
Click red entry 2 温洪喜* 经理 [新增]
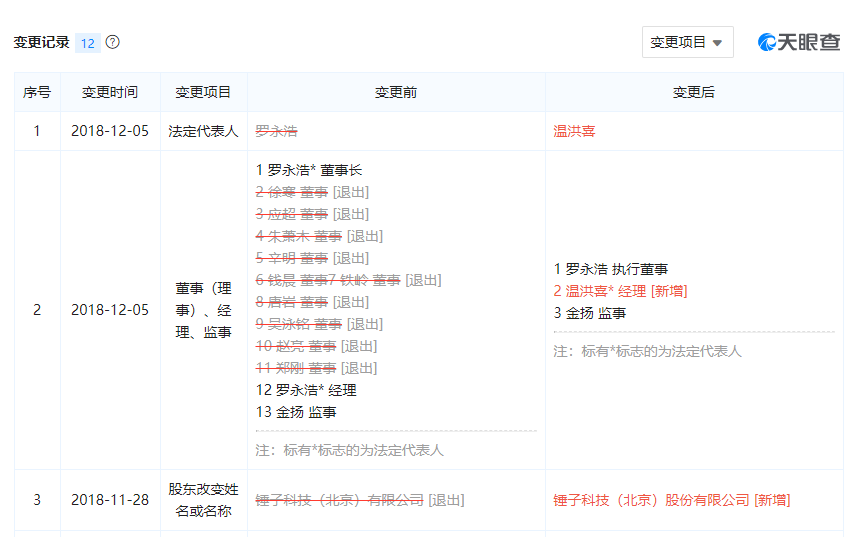click(x=620, y=291)
